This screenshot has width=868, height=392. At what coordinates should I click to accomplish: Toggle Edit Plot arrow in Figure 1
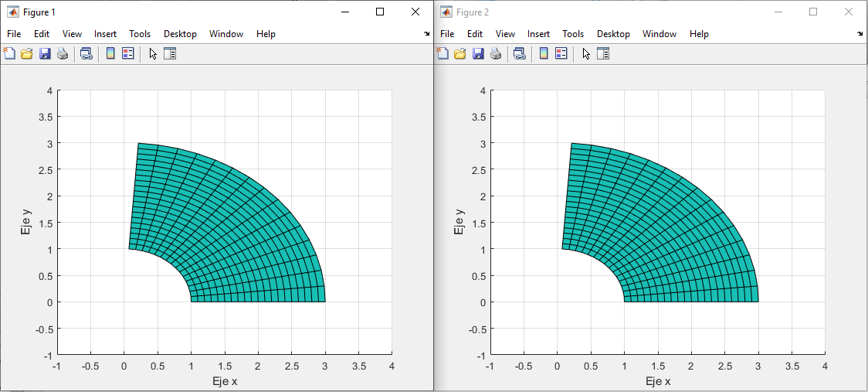click(x=152, y=53)
